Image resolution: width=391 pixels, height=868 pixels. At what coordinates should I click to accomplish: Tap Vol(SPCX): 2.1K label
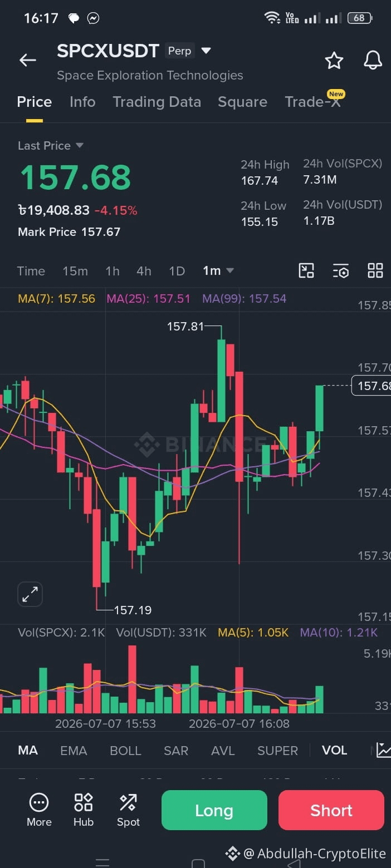click(61, 632)
